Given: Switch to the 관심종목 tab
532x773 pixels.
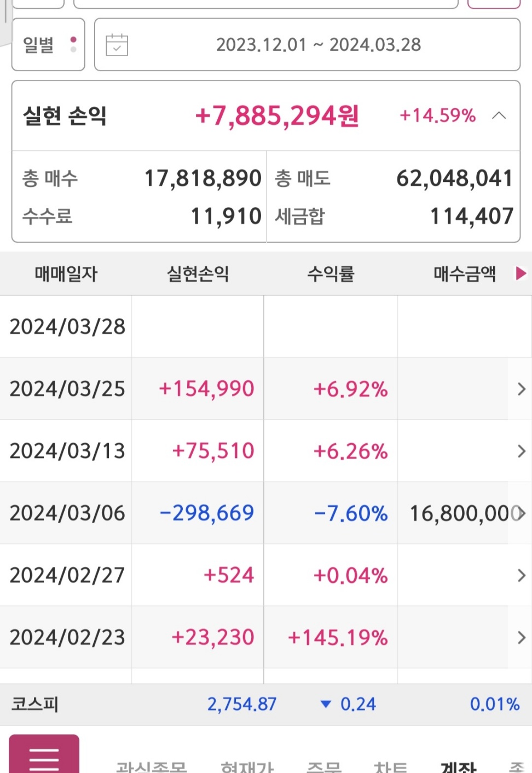Looking at the screenshot, I should (x=151, y=766).
